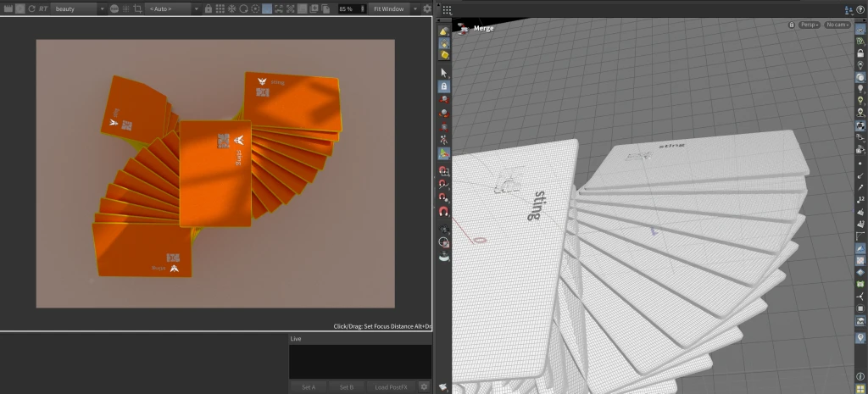Click the lock camera to view icon
868x394 pixels.
pyautogui.click(x=792, y=25)
